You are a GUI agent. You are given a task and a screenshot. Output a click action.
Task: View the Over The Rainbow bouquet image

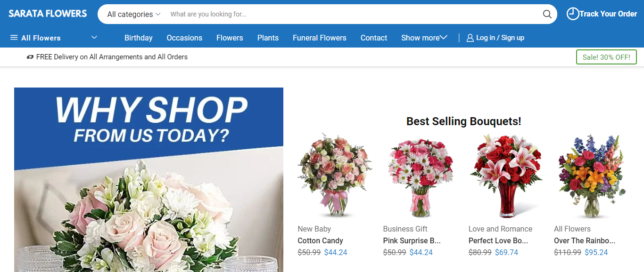[x=591, y=175]
